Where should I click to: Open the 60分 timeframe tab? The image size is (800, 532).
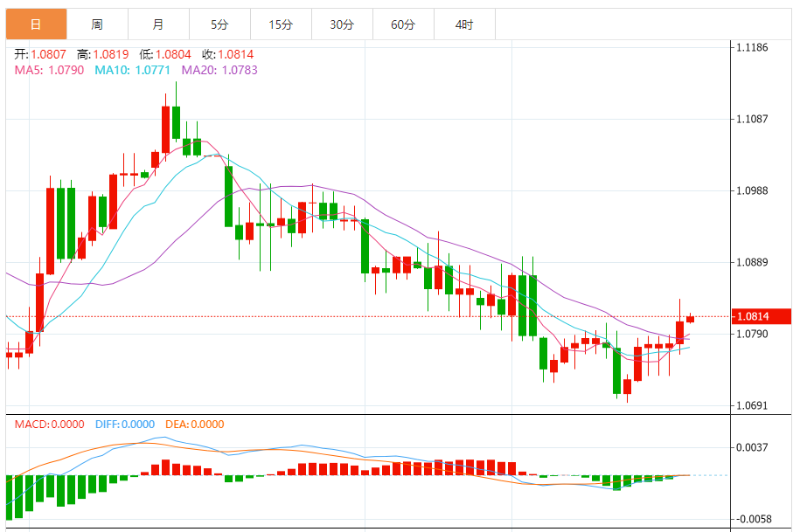click(404, 24)
